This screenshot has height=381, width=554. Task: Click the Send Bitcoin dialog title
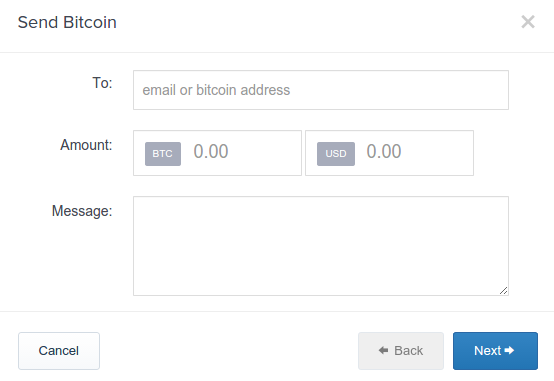click(67, 22)
